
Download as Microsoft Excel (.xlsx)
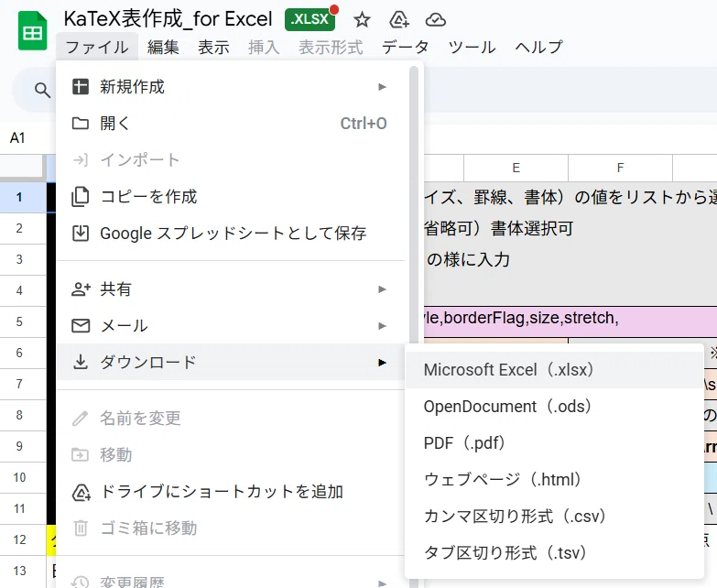[554, 370]
